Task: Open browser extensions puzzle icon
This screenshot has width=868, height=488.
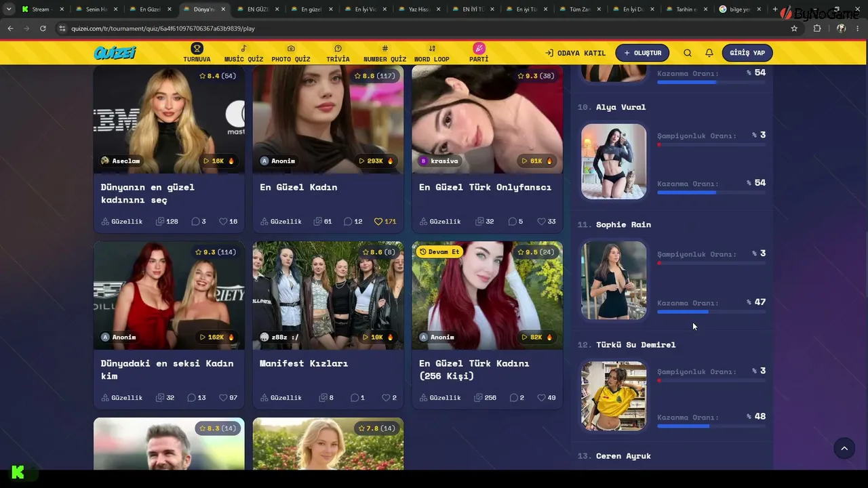Action: (x=817, y=28)
